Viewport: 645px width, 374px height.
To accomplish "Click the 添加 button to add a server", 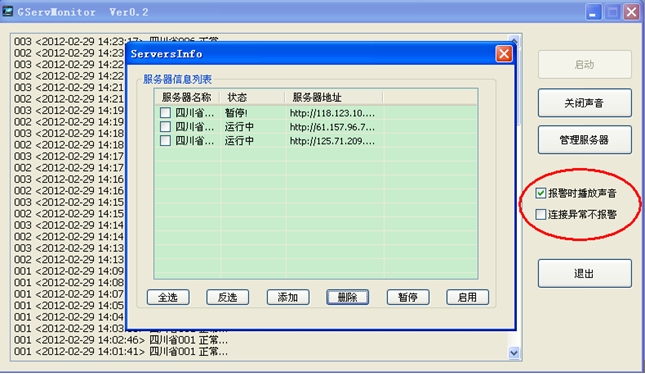I will coord(288,297).
